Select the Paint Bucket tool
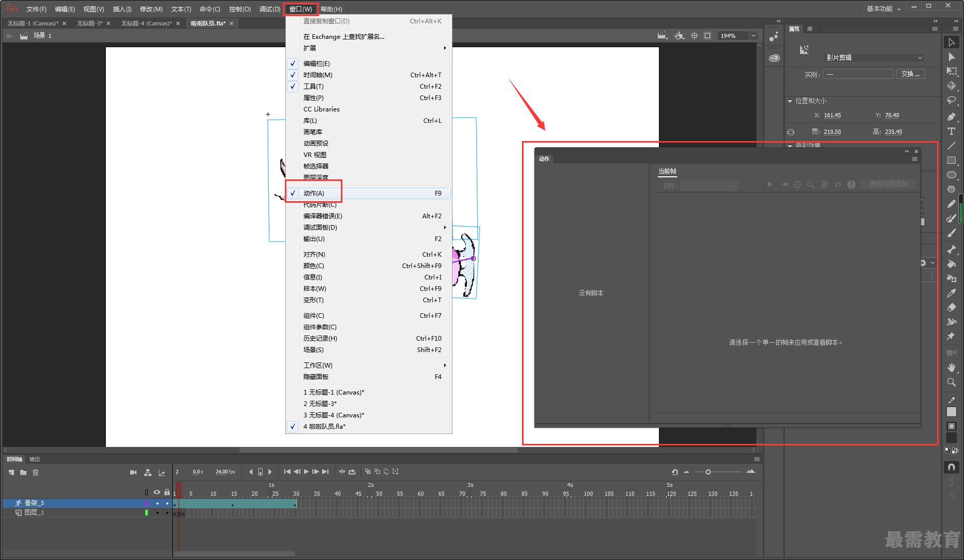 point(952,264)
